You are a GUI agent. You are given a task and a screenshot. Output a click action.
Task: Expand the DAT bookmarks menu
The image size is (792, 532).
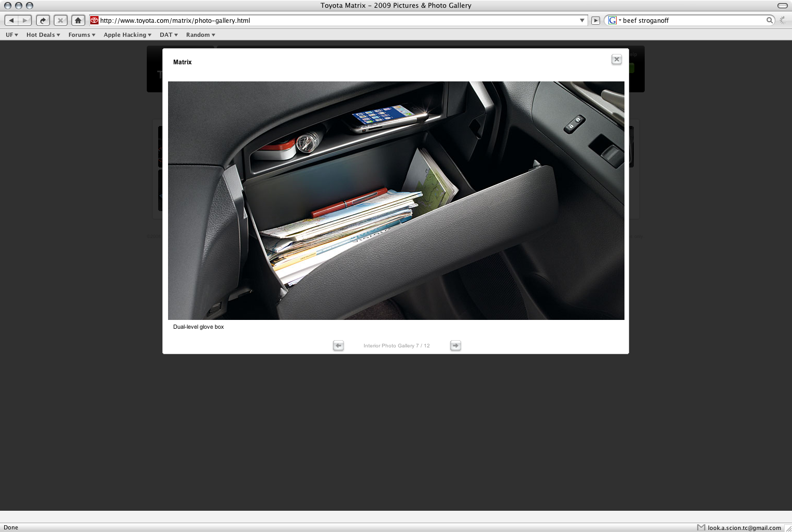[169, 35]
